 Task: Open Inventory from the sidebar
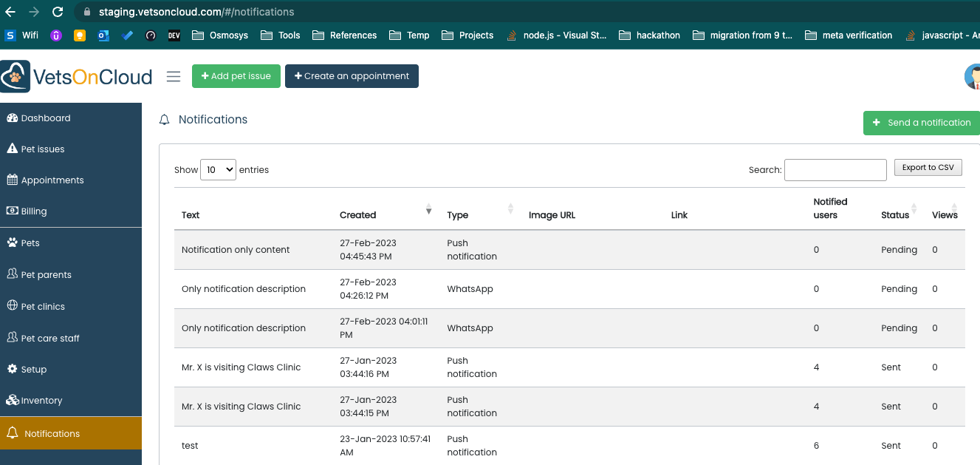click(x=41, y=400)
